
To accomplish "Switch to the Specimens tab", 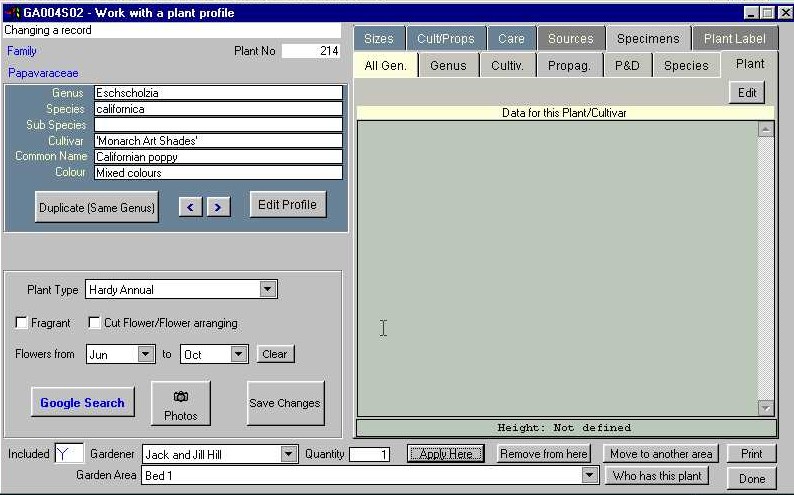I will pyautogui.click(x=648, y=39).
